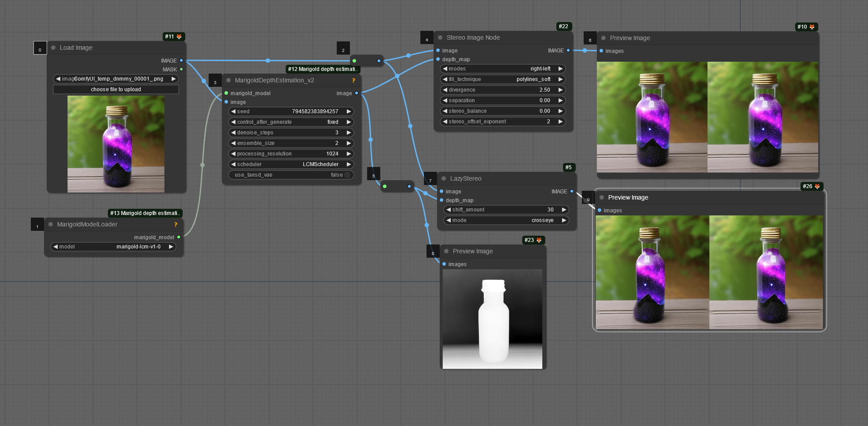Viewport: 868px width, 426px height.
Task: Click the fox badge icon on node #26
Action: point(817,186)
